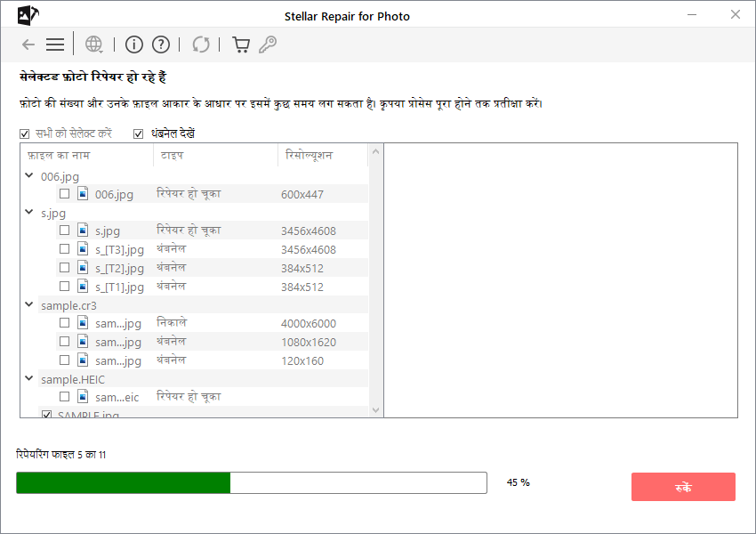Viewport: 756px width, 534px height.
Task: Click the file icon in s_[T2].jpg row
Action: [x=83, y=268]
